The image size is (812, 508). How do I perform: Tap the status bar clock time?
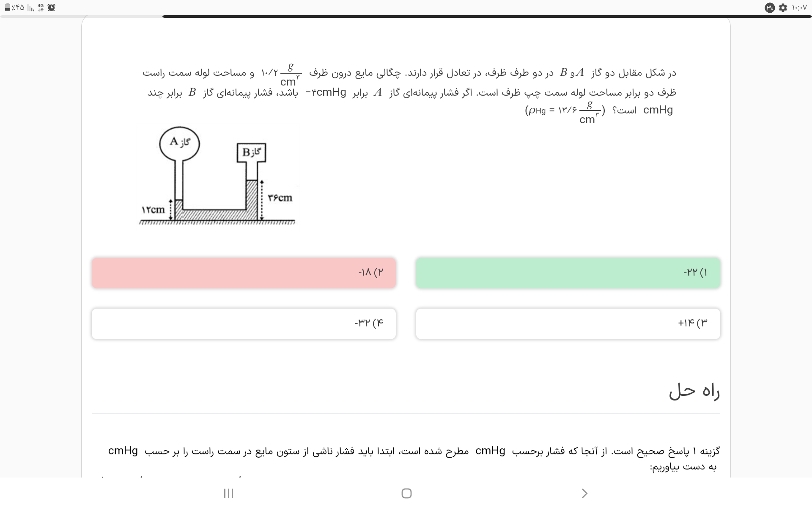(x=799, y=8)
